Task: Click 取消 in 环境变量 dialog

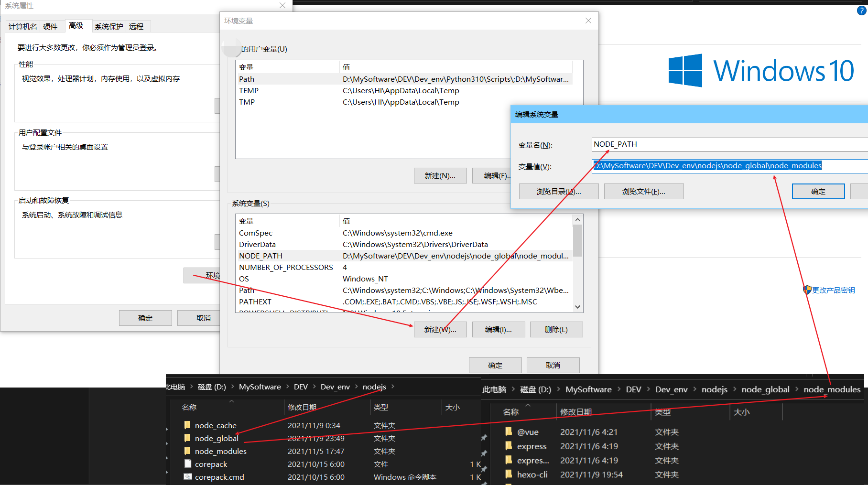Action: pos(553,365)
